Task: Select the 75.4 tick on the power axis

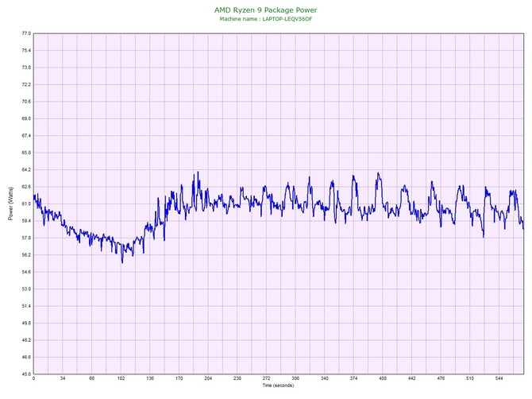Action: click(26, 50)
